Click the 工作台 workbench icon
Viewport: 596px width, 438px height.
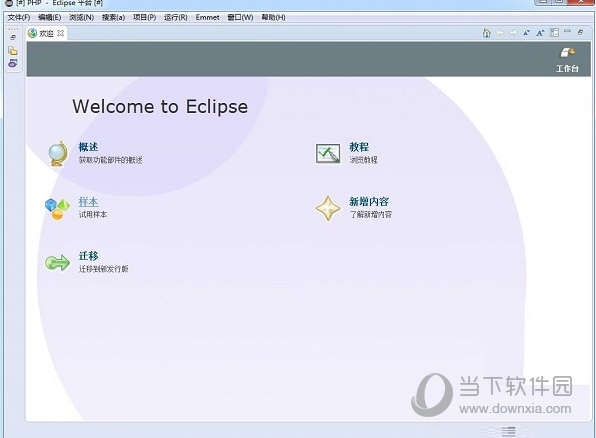click(x=567, y=53)
